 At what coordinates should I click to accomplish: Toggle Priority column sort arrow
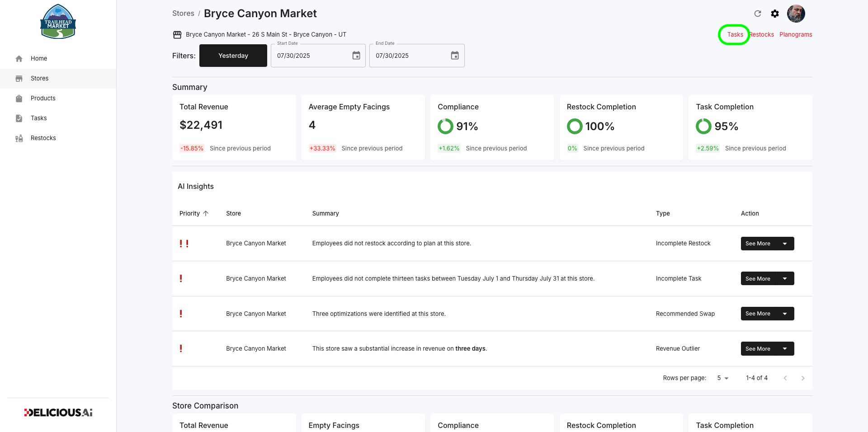click(206, 213)
